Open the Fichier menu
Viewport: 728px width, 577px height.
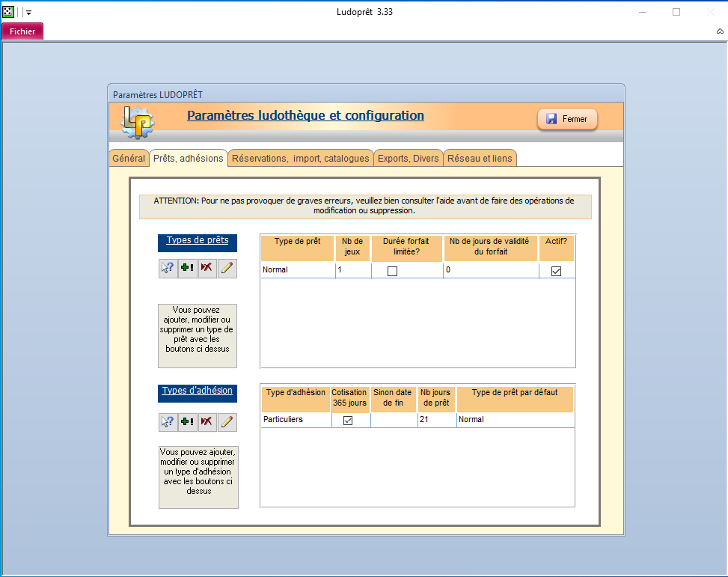coord(22,31)
